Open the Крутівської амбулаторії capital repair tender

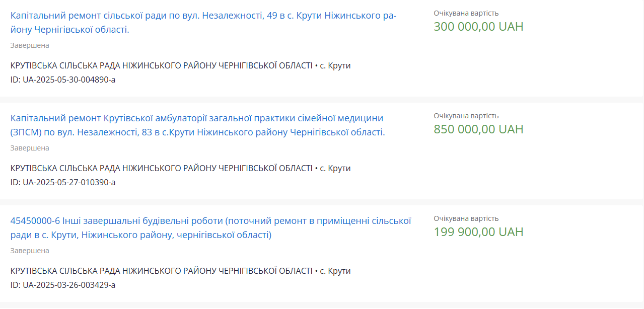[x=196, y=119]
